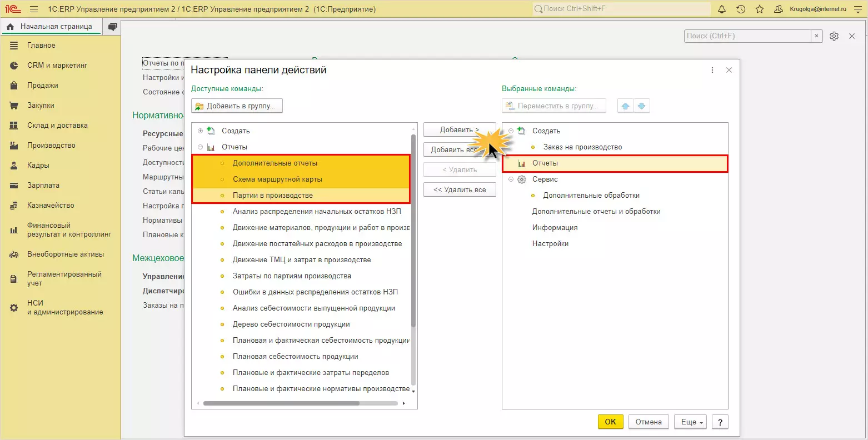868x440 pixels.
Task: Move the selected command down with the down arrow
Action: coord(642,106)
